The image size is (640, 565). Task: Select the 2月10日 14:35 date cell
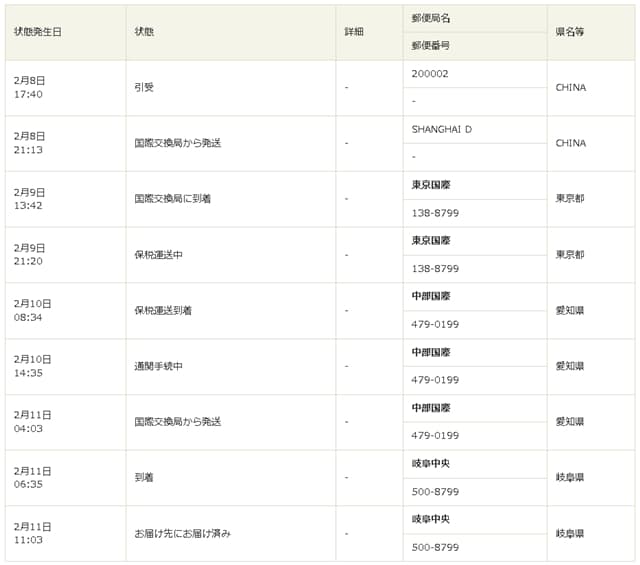[x=66, y=367]
